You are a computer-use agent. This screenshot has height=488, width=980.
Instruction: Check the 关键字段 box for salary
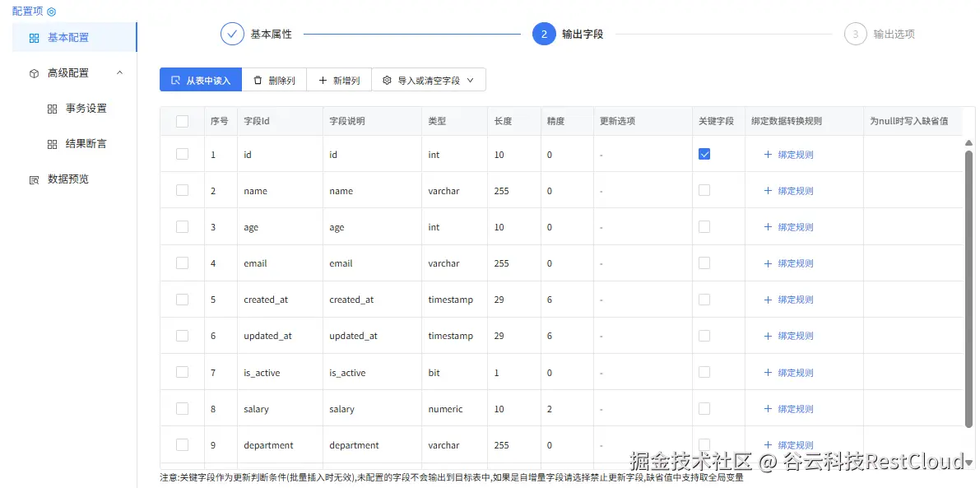click(704, 409)
